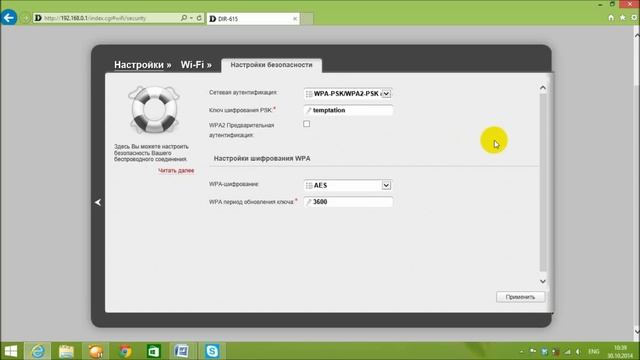Open the green Store taskbar icon

(153, 351)
